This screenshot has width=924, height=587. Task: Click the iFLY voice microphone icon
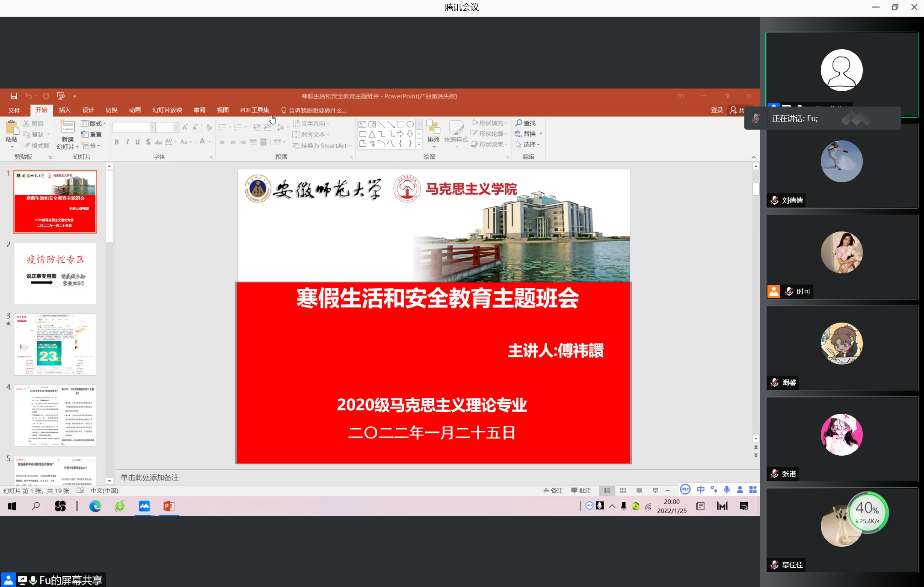pyautogui.click(x=726, y=489)
